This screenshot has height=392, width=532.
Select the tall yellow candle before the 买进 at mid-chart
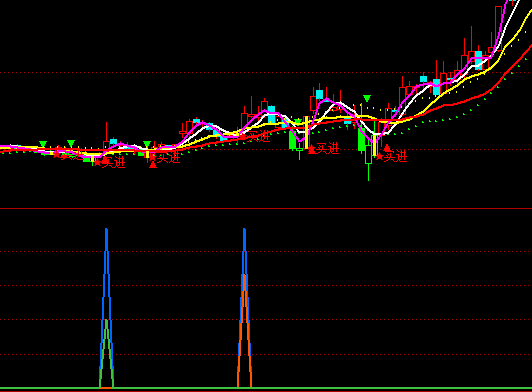[x=307, y=132]
